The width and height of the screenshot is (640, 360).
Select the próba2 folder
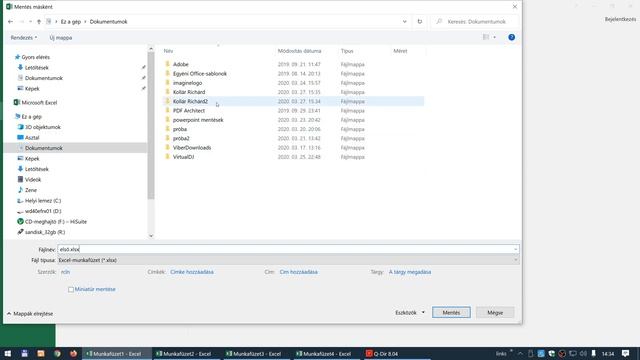[x=181, y=138]
